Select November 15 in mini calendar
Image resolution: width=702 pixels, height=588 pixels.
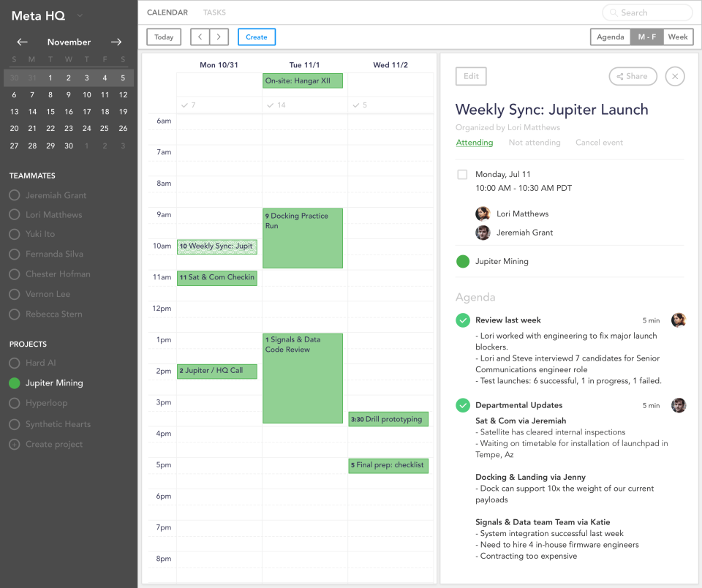(50, 111)
